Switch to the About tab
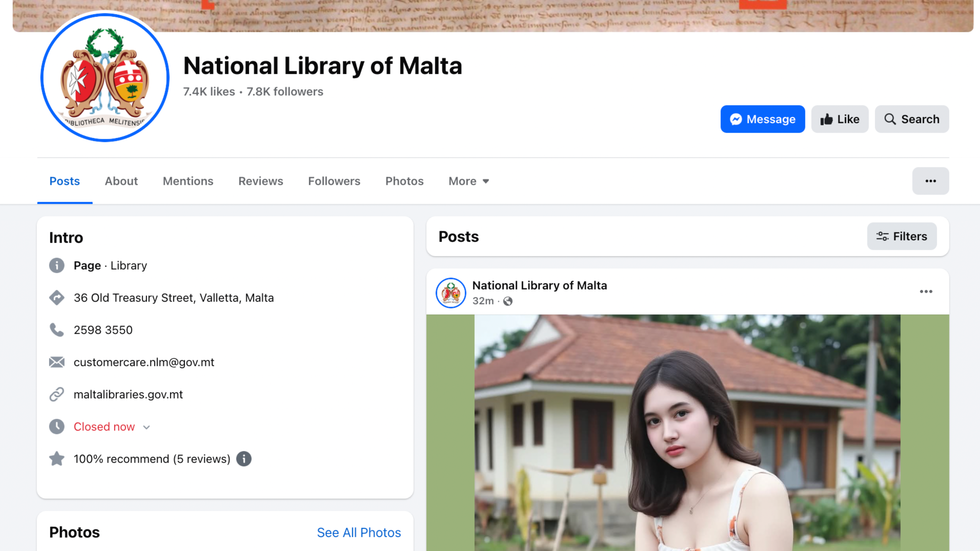980x551 pixels. [x=122, y=181]
